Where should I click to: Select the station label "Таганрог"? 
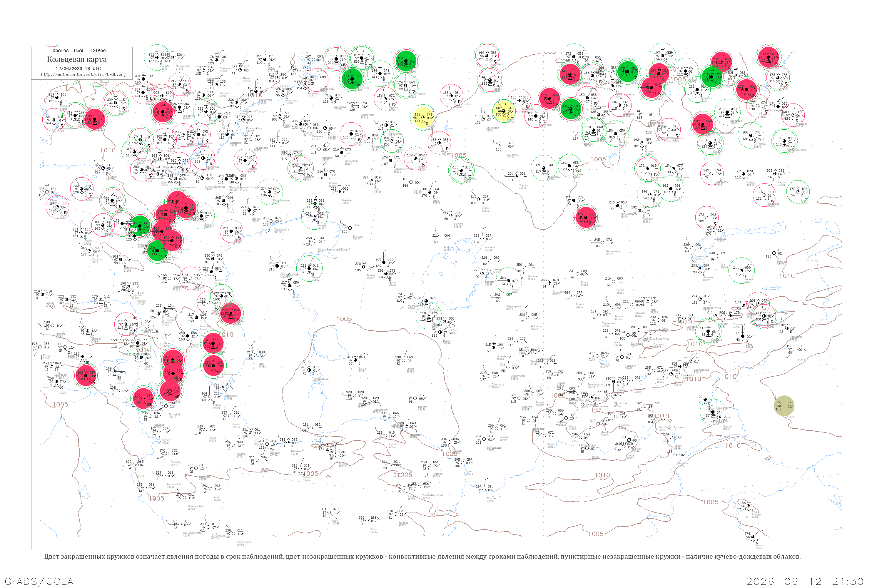coord(111,177)
